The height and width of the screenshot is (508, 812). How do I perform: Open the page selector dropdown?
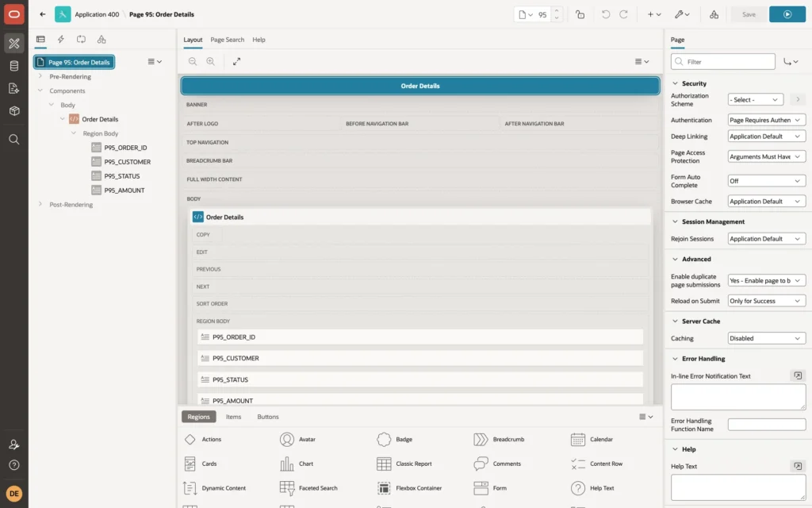click(x=526, y=14)
